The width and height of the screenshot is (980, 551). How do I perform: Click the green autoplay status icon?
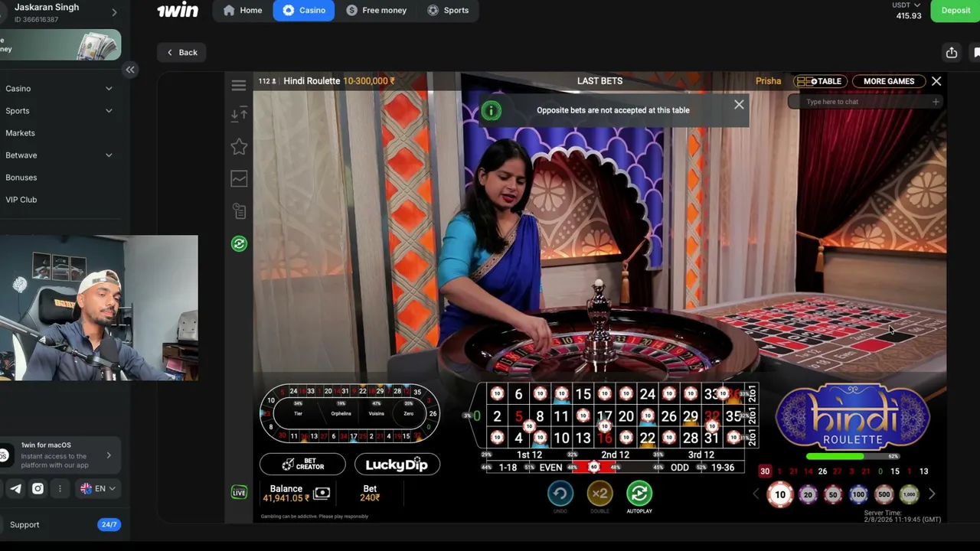pyautogui.click(x=239, y=243)
